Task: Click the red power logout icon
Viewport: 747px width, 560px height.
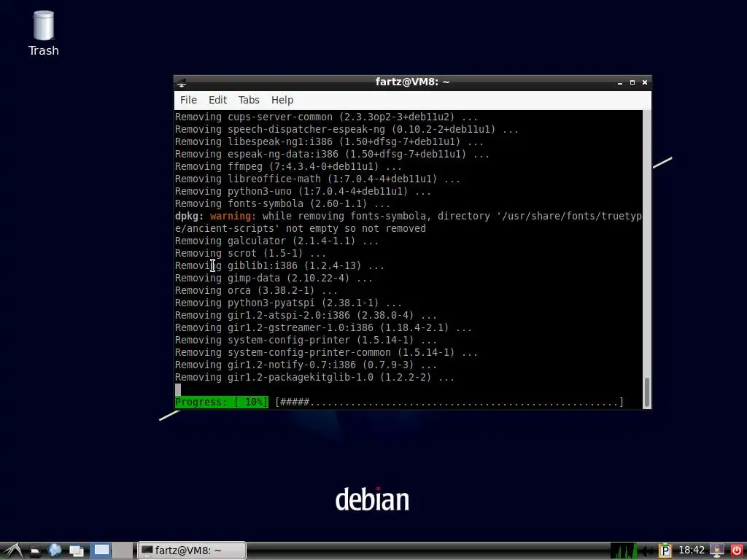Action: tap(737, 551)
